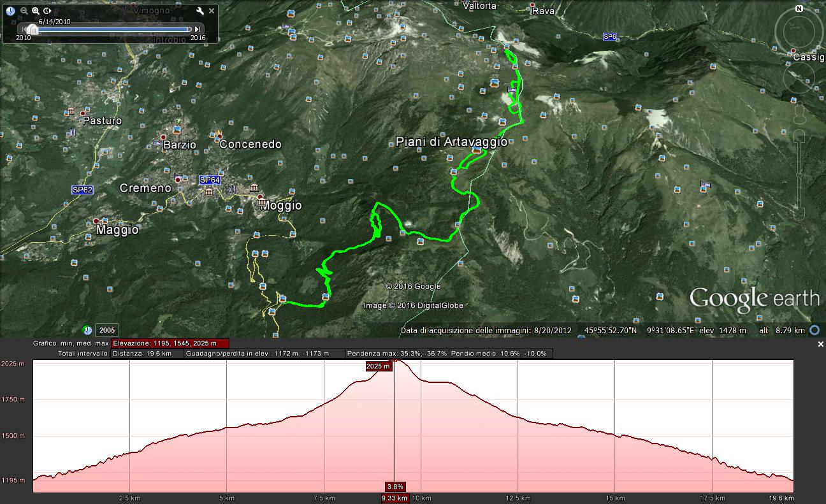
Task: Click the Move joystick ring
Action: click(799, 79)
